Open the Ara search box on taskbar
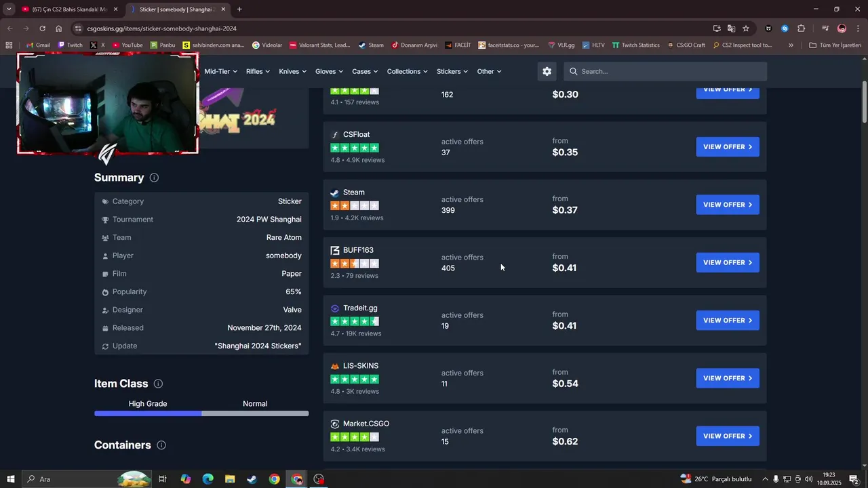Screen dimensions: 868x488 pyautogui.click(x=88, y=479)
